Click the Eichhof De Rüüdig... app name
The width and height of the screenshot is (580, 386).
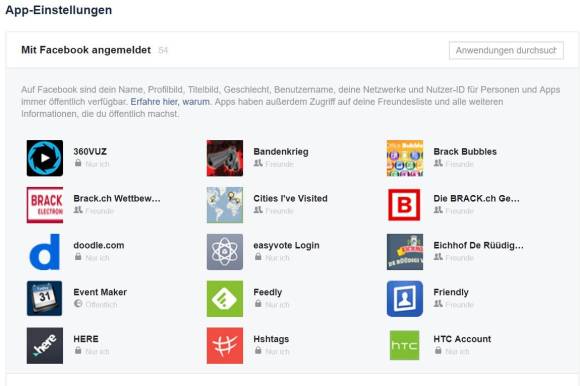[x=478, y=246]
